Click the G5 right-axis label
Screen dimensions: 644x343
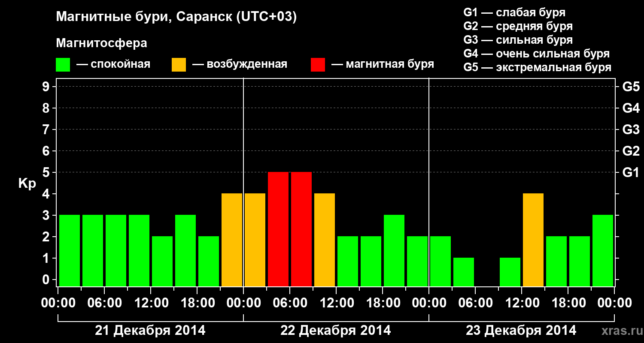pyautogui.click(x=631, y=87)
